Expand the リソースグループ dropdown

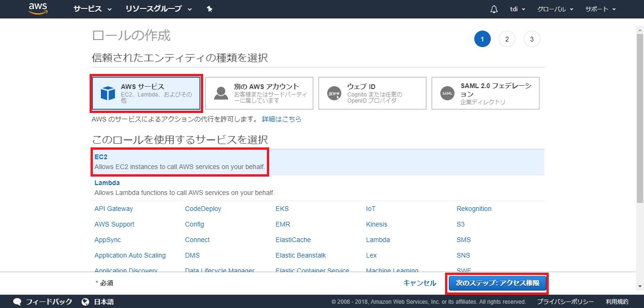pos(158,9)
